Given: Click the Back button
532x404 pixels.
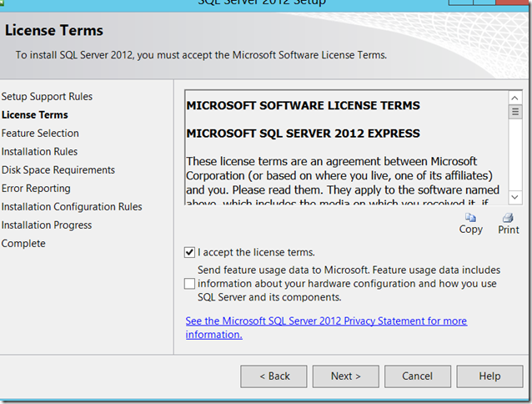Looking at the screenshot, I should click(274, 376).
